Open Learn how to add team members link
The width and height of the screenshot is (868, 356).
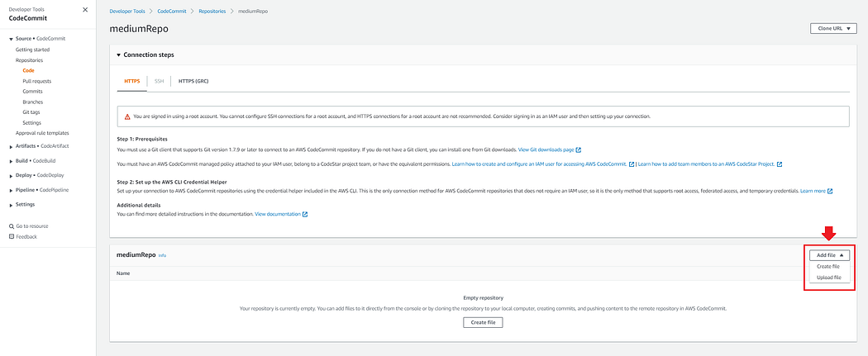point(707,164)
